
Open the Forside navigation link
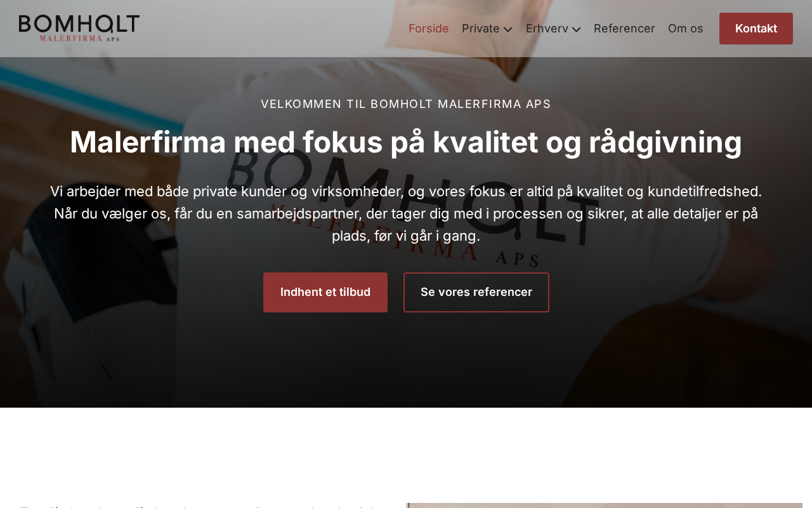429,29
